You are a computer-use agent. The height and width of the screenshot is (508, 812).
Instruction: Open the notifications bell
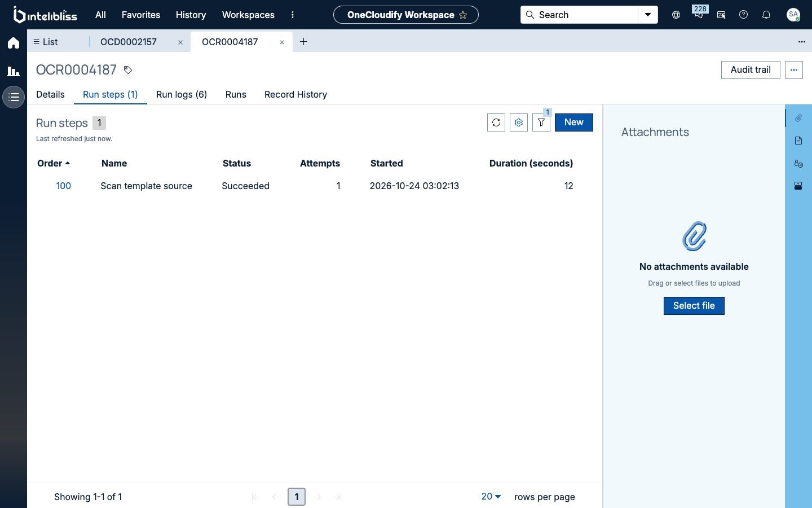click(766, 15)
